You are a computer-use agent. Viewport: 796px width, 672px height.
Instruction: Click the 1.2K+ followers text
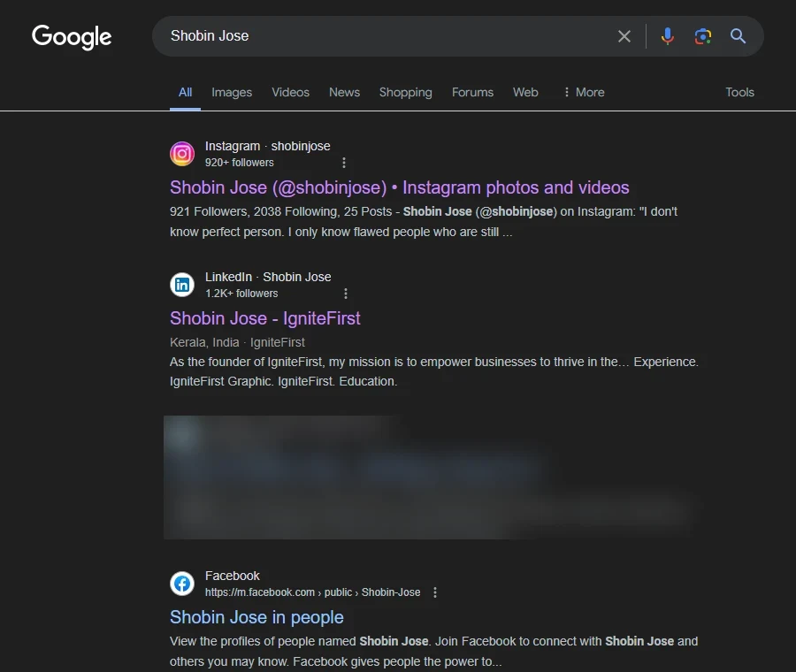click(241, 294)
